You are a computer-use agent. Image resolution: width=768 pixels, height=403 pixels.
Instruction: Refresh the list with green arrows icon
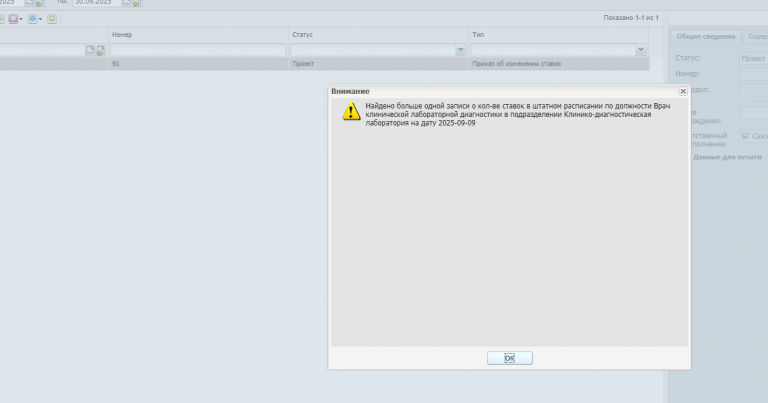(x=52, y=19)
